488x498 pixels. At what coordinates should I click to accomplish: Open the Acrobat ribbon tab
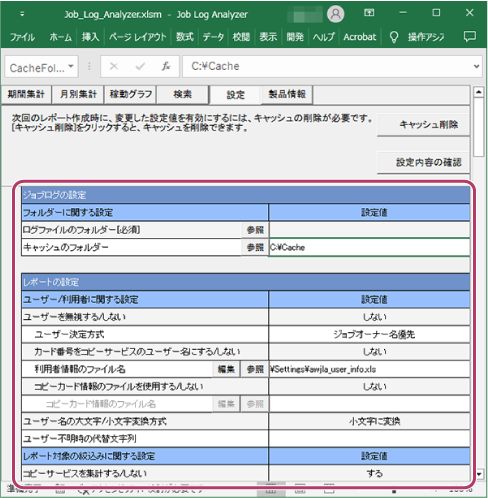359,37
